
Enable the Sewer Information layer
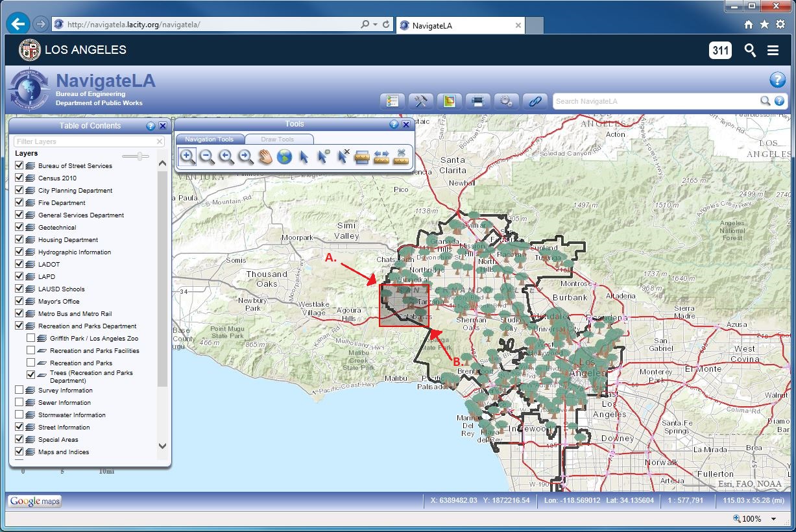pyautogui.click(x=19, y=402)
